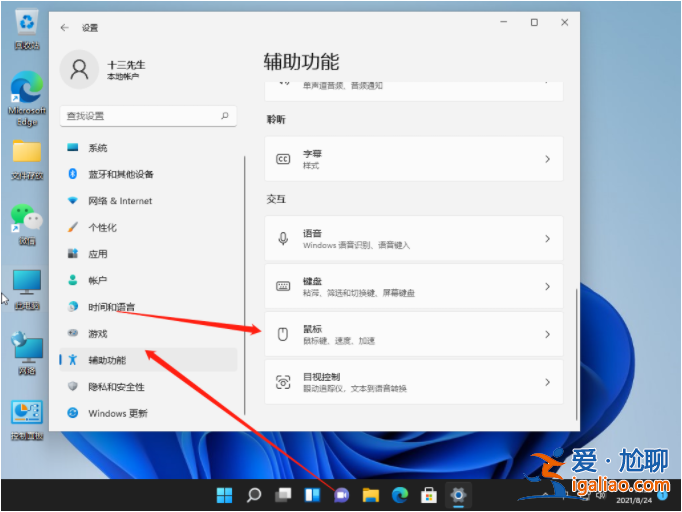The width and height of the screenshot is (682, 512).
Task: Expand the chevron on the 键盘 row
Action: tap(548, 287)
